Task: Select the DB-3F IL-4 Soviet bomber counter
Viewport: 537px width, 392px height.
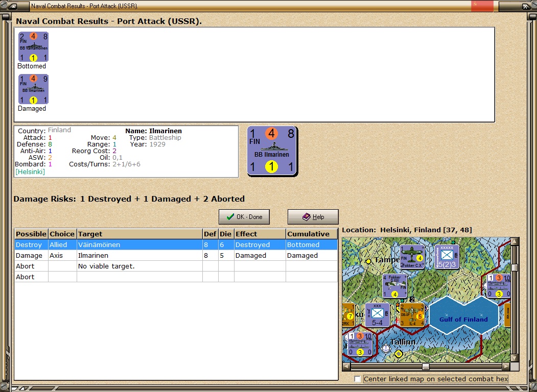Action: click(x=412, y=314)
